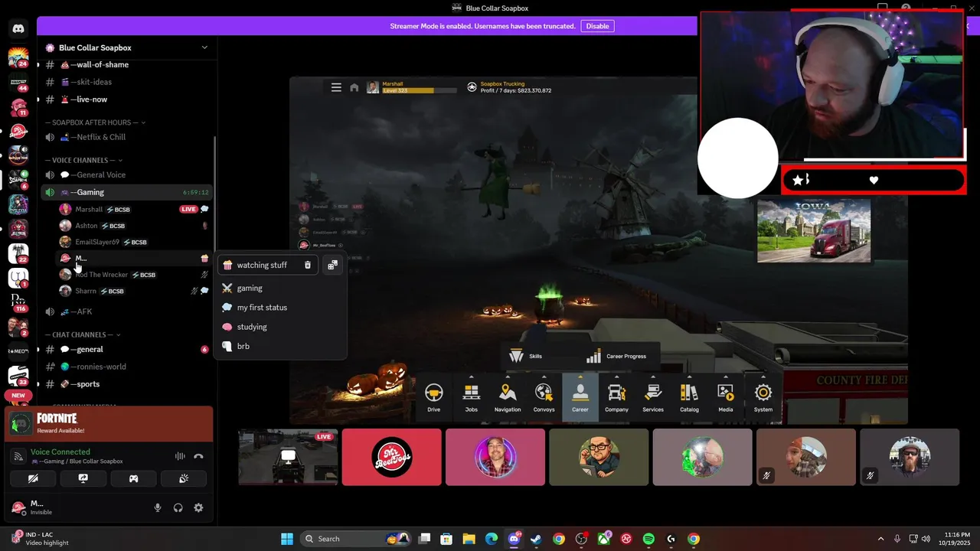Open System gear in game menu
The height and width of the screenshot is (551, 980).
tap(763, 397)
